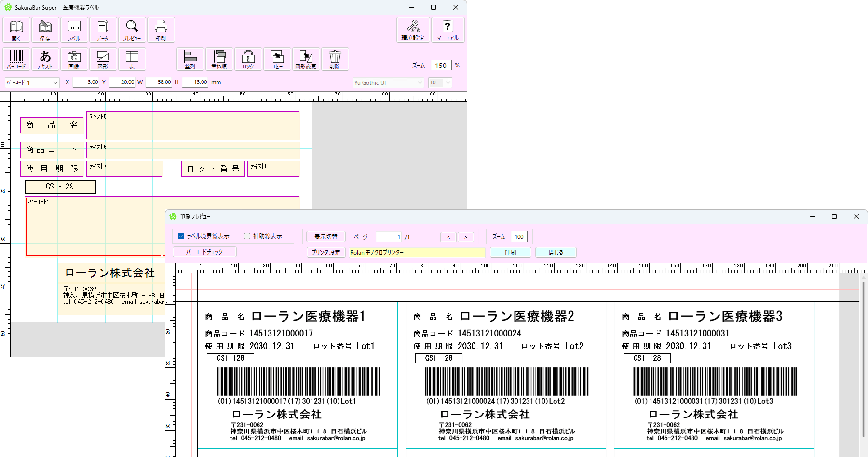Click the Barcode Check button
This screenshot has width=868, height=457.
point(204,252)
